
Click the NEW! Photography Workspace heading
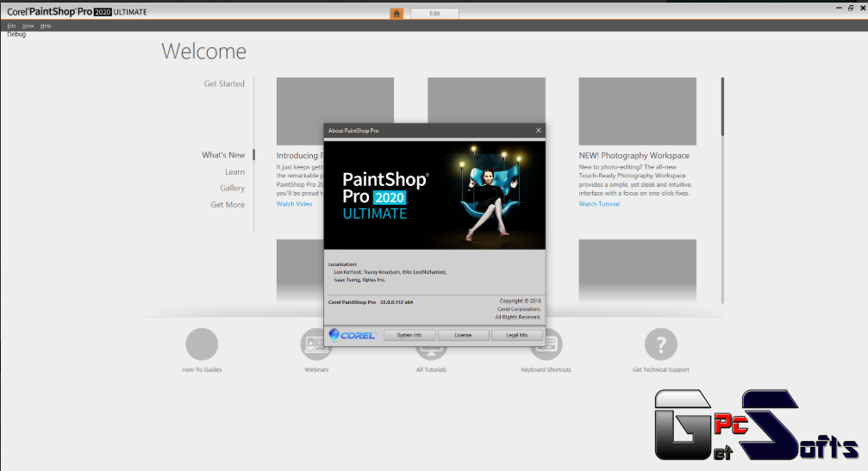(x=634, y=156)
